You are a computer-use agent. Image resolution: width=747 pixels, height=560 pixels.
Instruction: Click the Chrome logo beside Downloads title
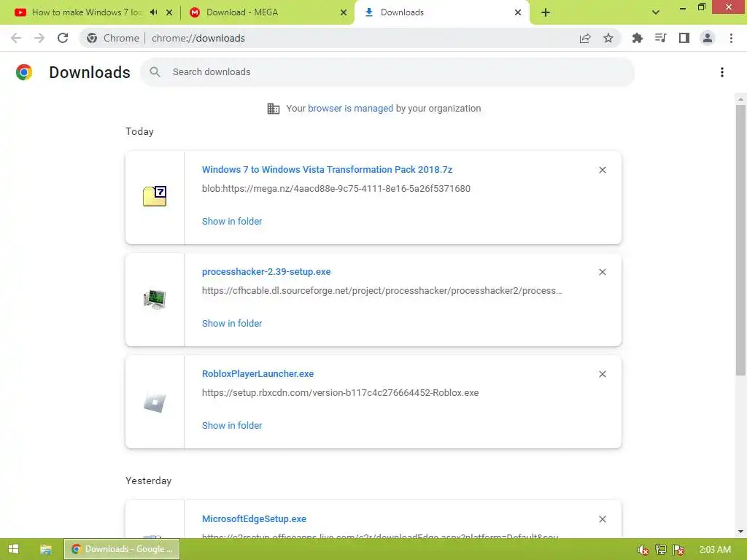tap(24, 72)
